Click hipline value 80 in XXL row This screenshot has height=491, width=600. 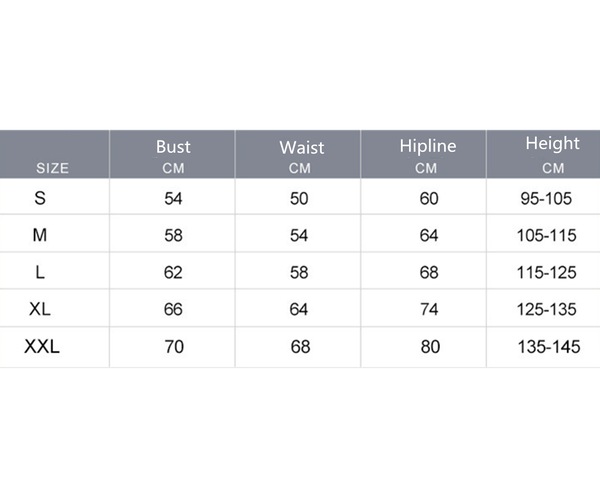click(430, 347)
